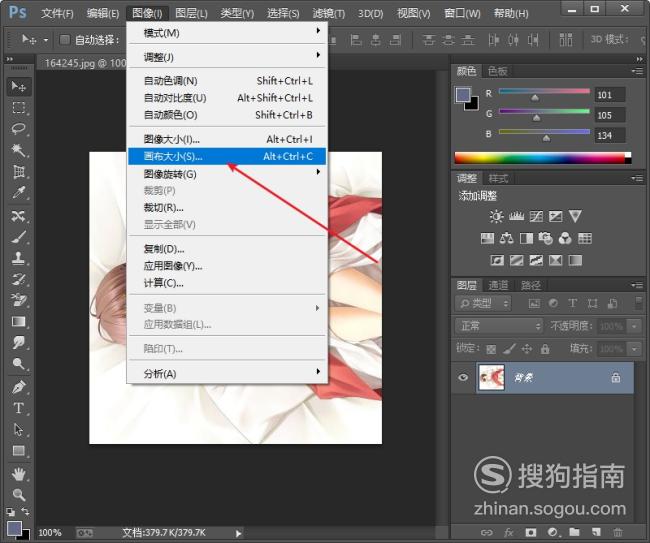The height and width of the screenshot is (543, 650).
Task: Open the fill 填充 dropdown arrow
Action: coord(634,349)
